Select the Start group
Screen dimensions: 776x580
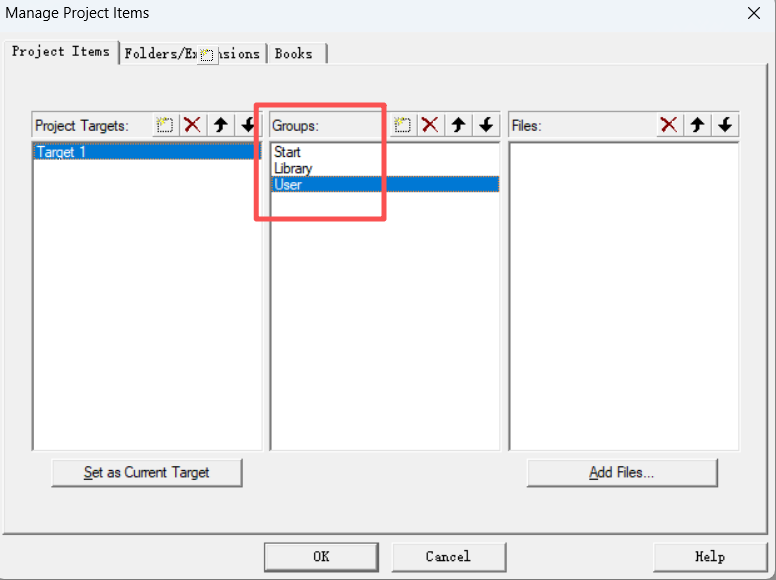[385, 151]
